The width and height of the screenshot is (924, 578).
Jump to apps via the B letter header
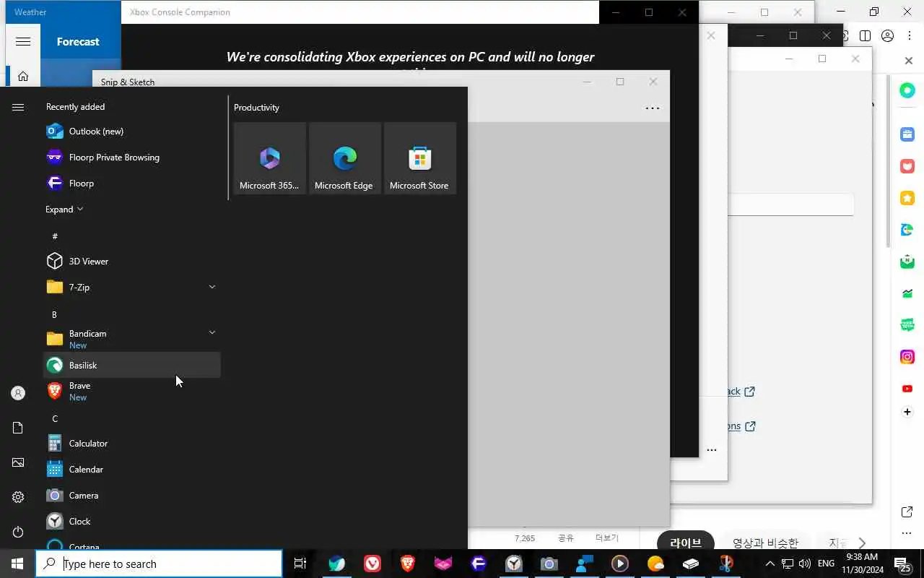click(x=54, y=315)
